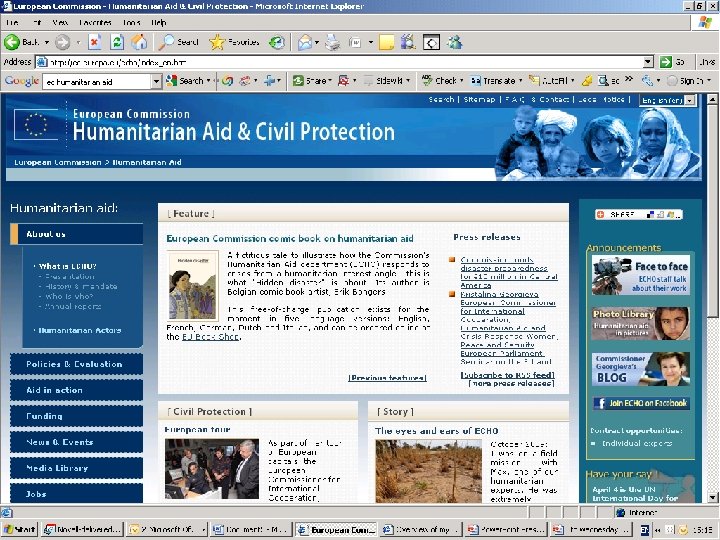The image size is (720, 540).
Task: Open Media Library sidebar section
Action: [76, 468]
